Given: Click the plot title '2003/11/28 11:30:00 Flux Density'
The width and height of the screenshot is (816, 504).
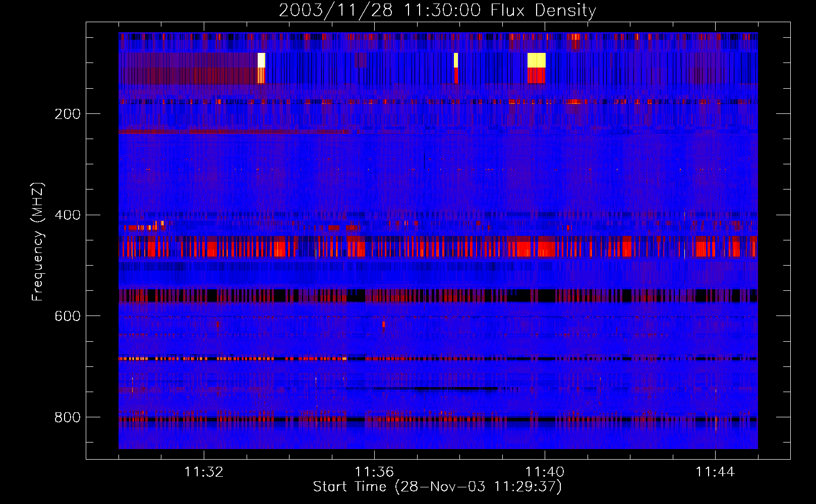Looking at the screenshot, I should pyautogui.click(x=437, y=10).
